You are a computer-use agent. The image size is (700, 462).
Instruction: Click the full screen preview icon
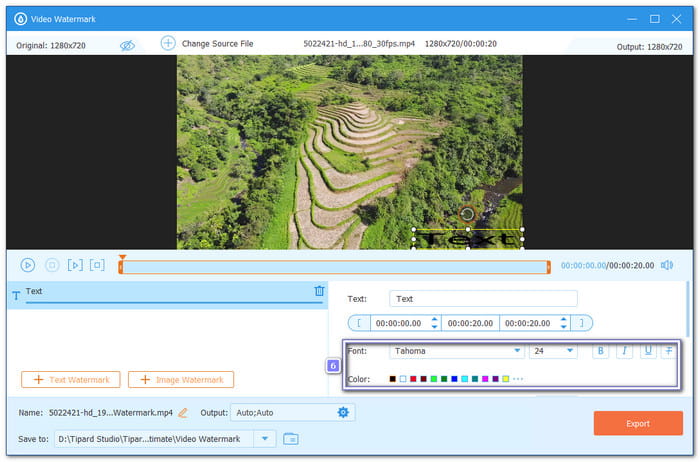coord(97,265)
